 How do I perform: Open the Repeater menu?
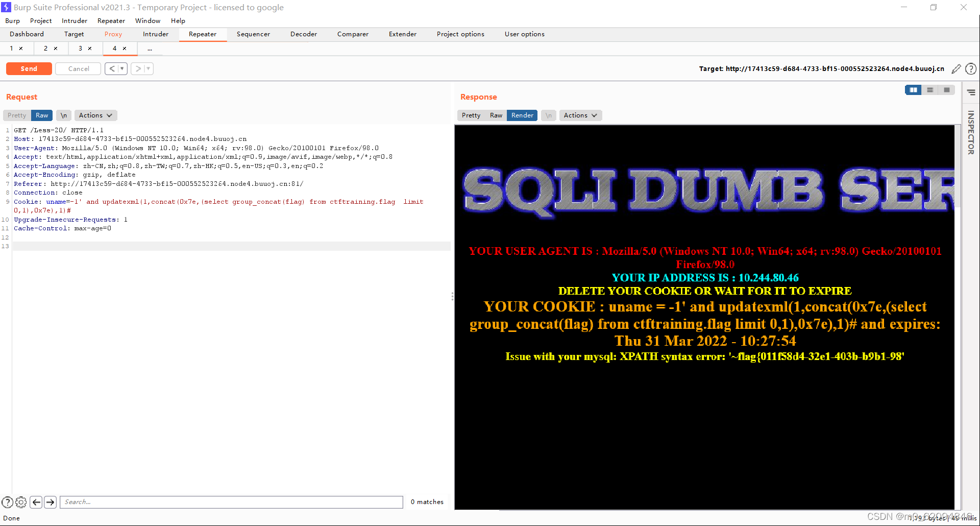pos(111,21)
